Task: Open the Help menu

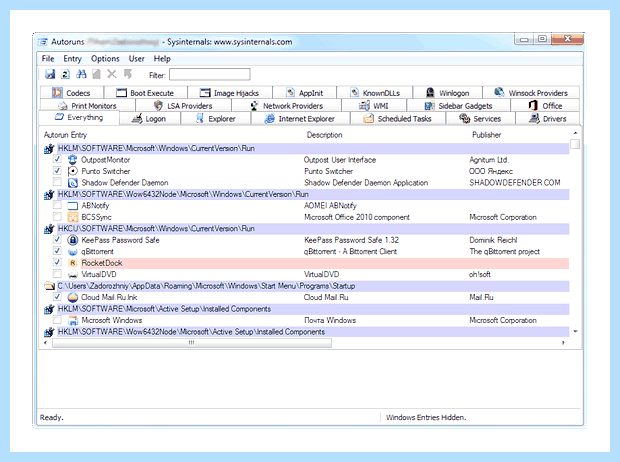Action: click(x=162, y=59)
